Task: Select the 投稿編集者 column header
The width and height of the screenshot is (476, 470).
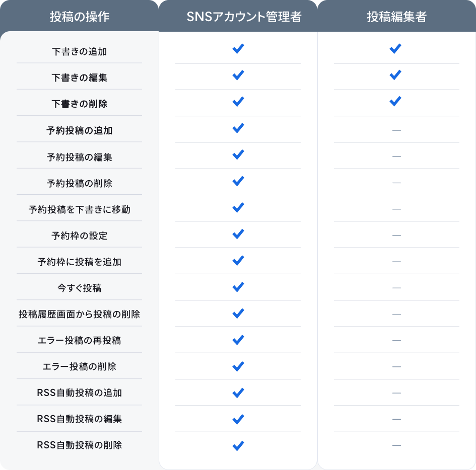Action: pyautogui.click(x=396, y=17)
